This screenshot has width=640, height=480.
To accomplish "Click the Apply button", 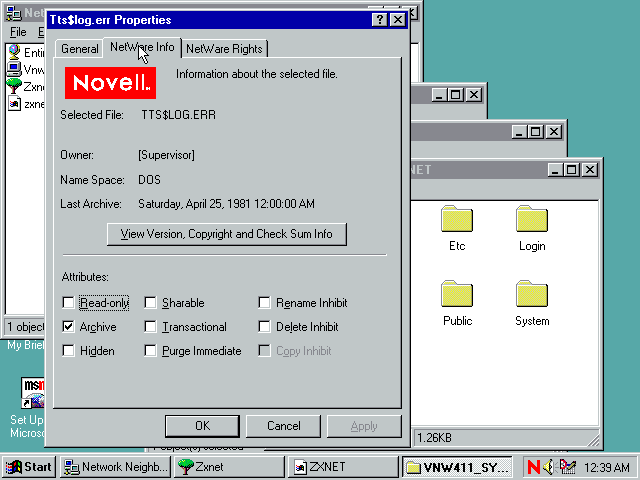I will click(364, 426).
